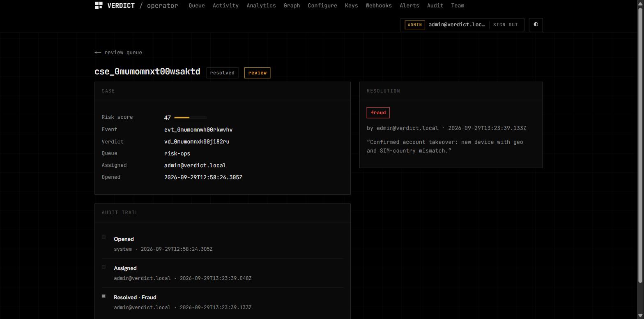Click the system timestamp under Opened entry
The width and height of the screenshot is (644, 319).
pyautogui.click(x=163, y=249)
